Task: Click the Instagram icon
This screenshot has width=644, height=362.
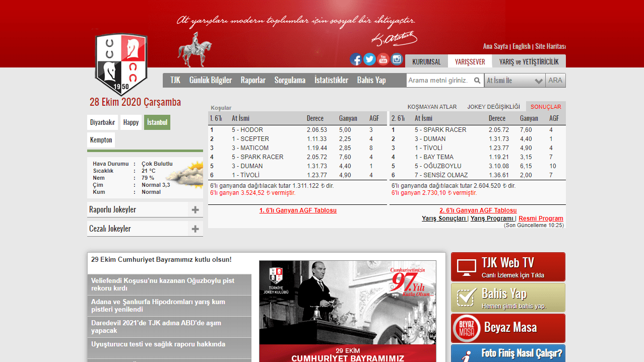Action: [x=397, y=59]
